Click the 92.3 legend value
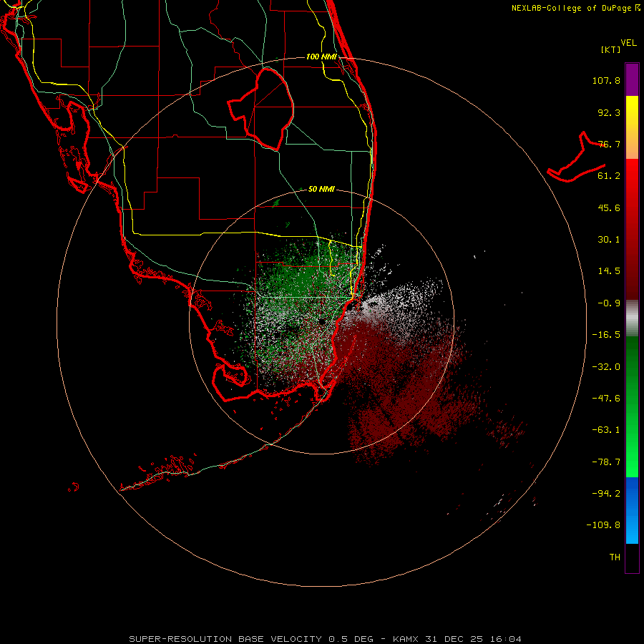This screenshot has height=644, width=644. [609, 112]
